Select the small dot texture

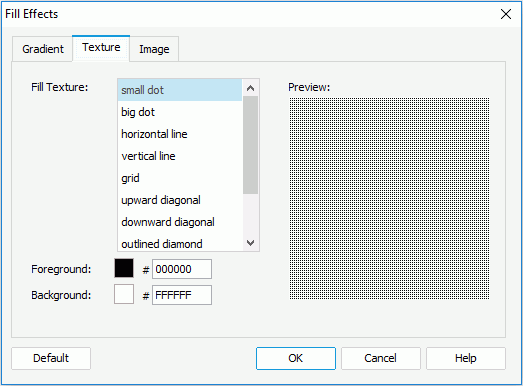point(180,90)
